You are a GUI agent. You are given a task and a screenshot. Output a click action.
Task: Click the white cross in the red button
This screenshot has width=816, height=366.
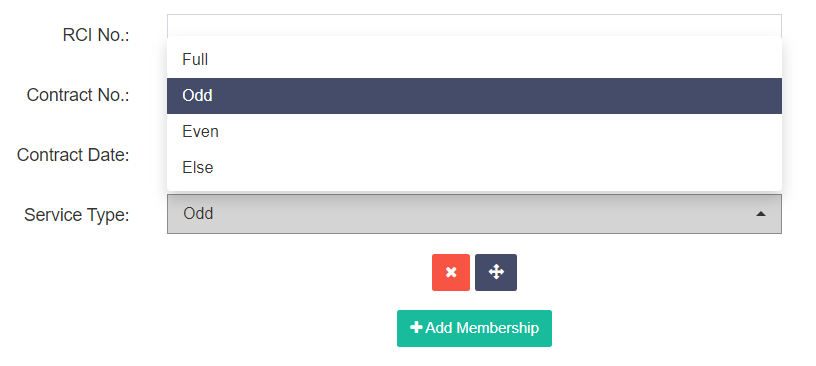click(x=451, y=272)
